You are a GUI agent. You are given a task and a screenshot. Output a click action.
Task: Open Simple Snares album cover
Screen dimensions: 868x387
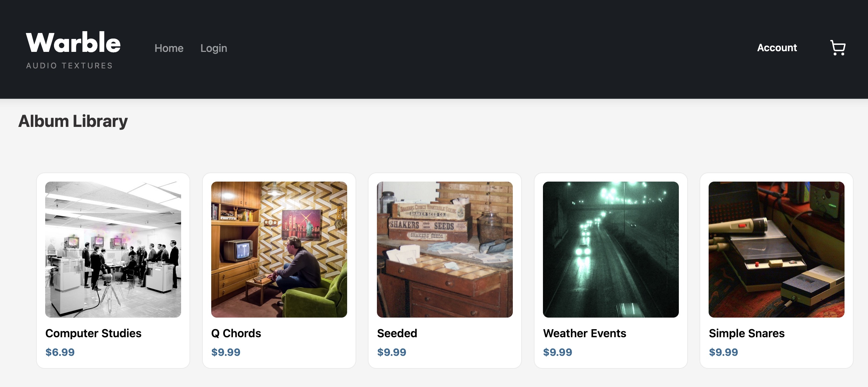tap(777, 249)
